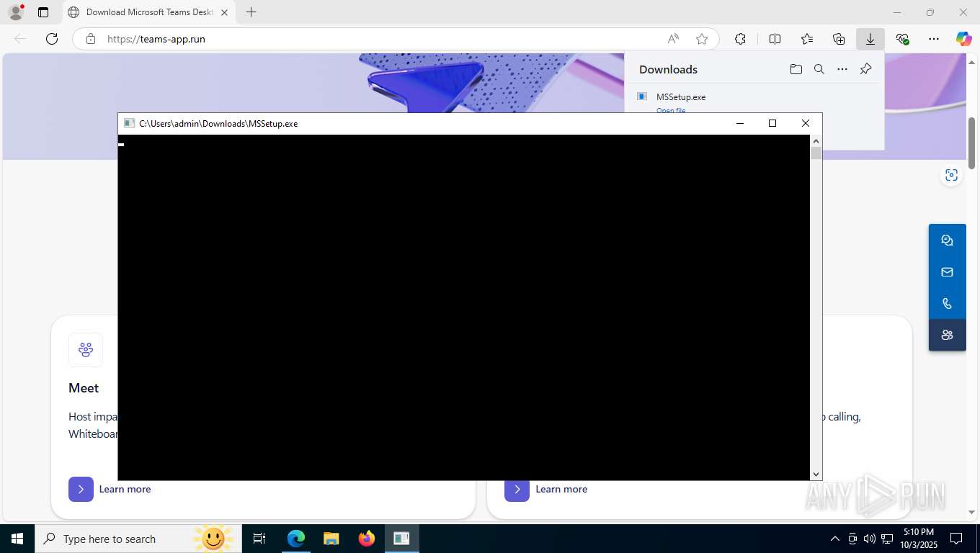980x553 pixels.
Task: Open the phone icon in side widget
Action: coord(947,304)
